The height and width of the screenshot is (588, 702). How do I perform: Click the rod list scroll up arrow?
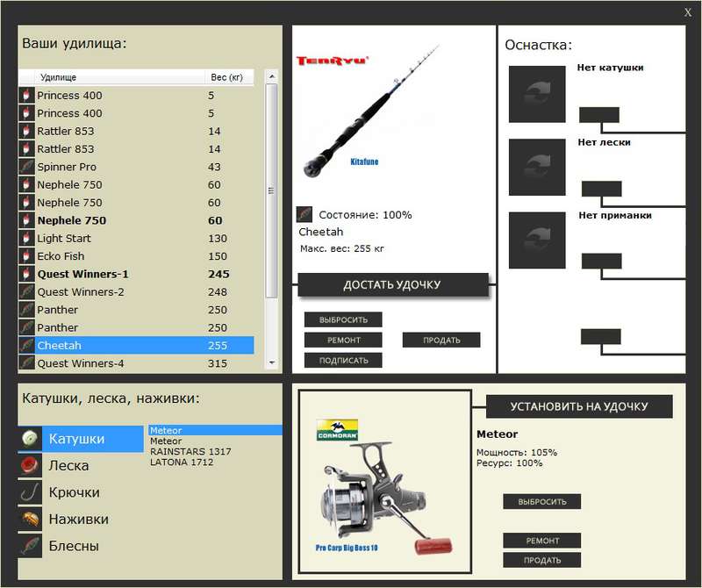pyautogui.click(x=271, y=76)
